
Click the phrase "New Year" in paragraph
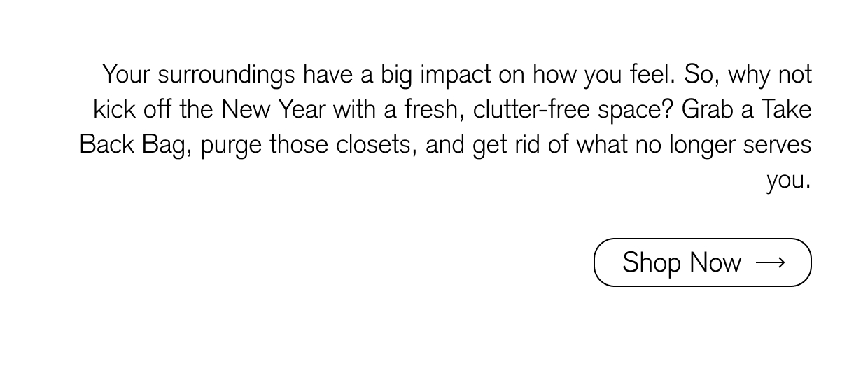[x=274, y=109]
